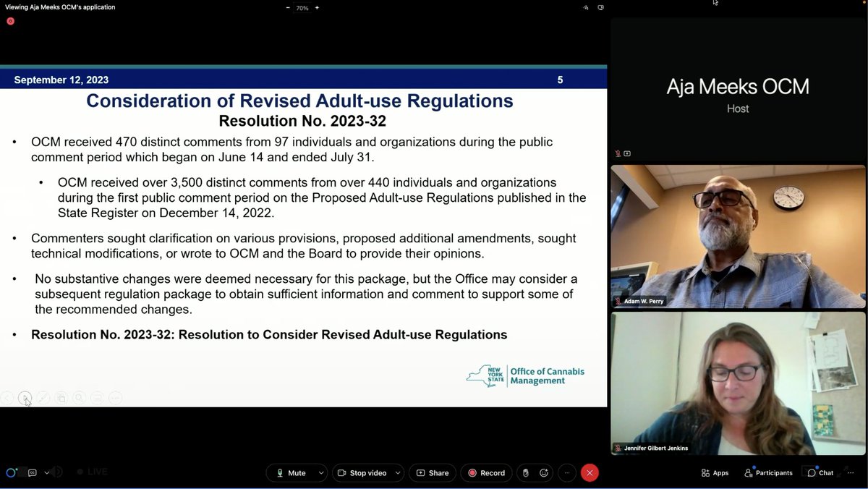Open the Participants panel
The width and height of the screenshot is (868, 489).
click(768, 473)
